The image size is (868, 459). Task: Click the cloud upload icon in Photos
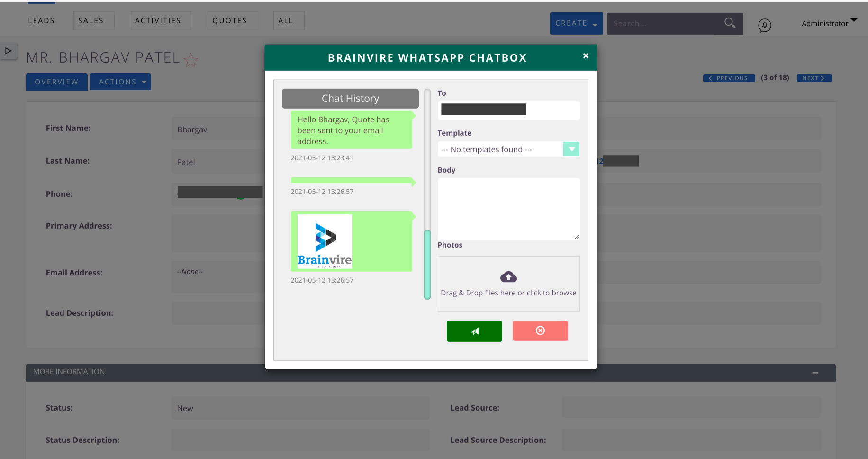click(508, 276)
